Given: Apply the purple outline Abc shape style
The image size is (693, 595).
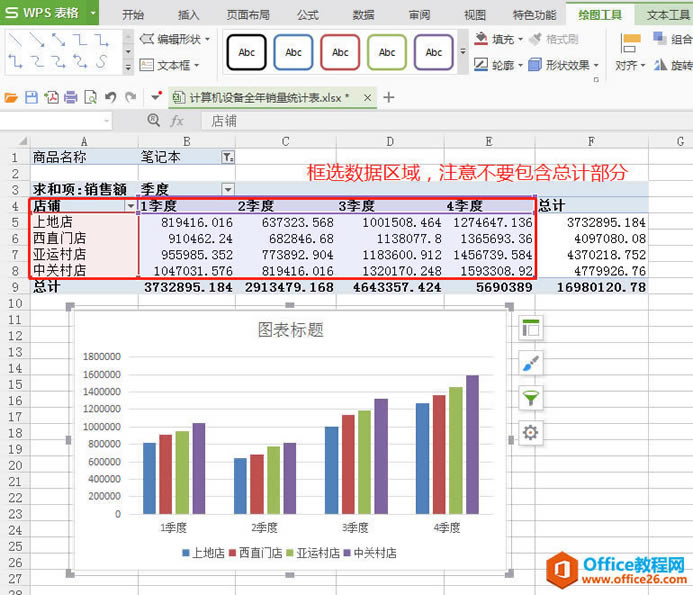Looking at the screenshot, I should click(434, 52).
